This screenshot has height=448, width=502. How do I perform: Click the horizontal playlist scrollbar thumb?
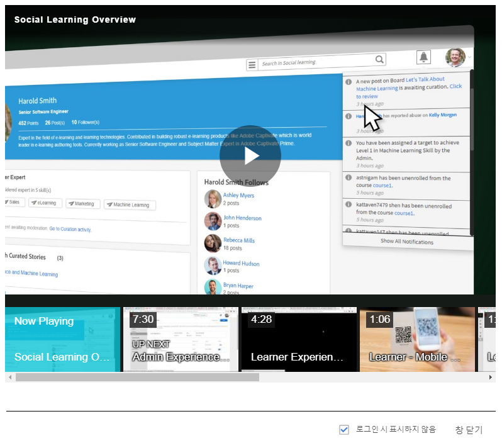tap(137, 378)
